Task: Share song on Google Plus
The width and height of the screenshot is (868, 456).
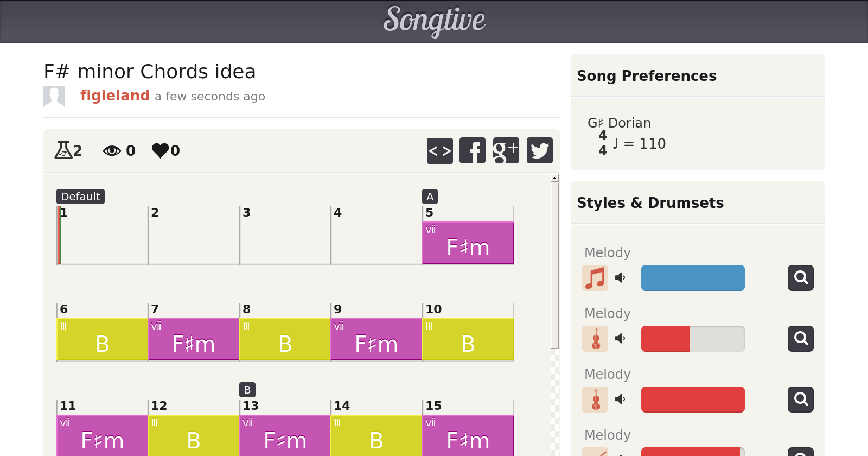Action: [x=506, y=150]
